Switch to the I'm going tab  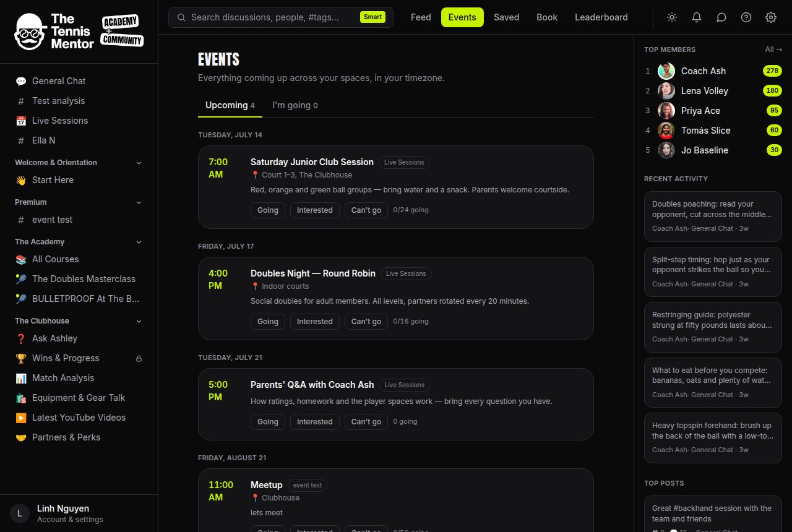coord(295,105)
